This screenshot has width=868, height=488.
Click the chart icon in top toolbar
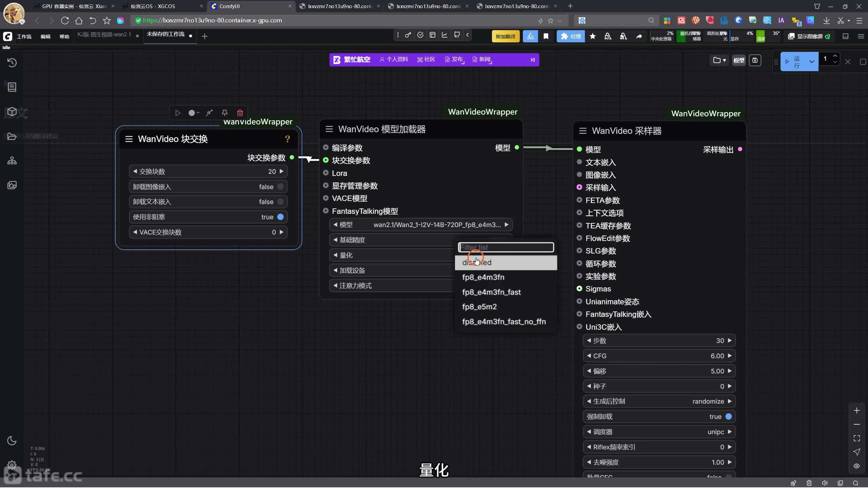tap(445, 35)
